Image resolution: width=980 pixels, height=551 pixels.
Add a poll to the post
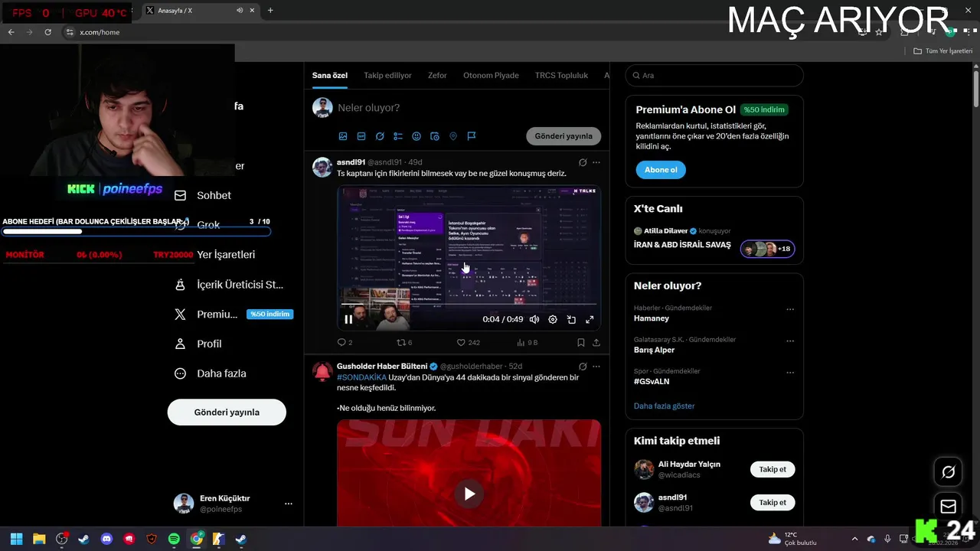click(x=398, y=136)
